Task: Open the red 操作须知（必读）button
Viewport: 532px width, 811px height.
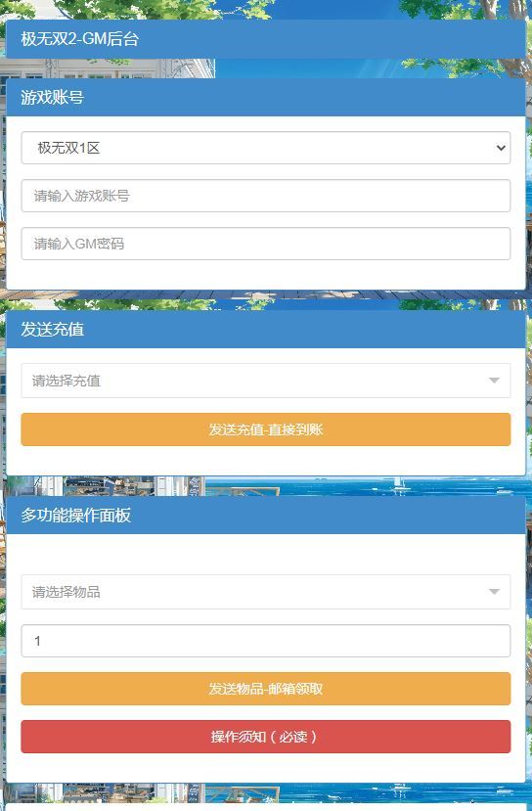Action: [x=266, y=737]
